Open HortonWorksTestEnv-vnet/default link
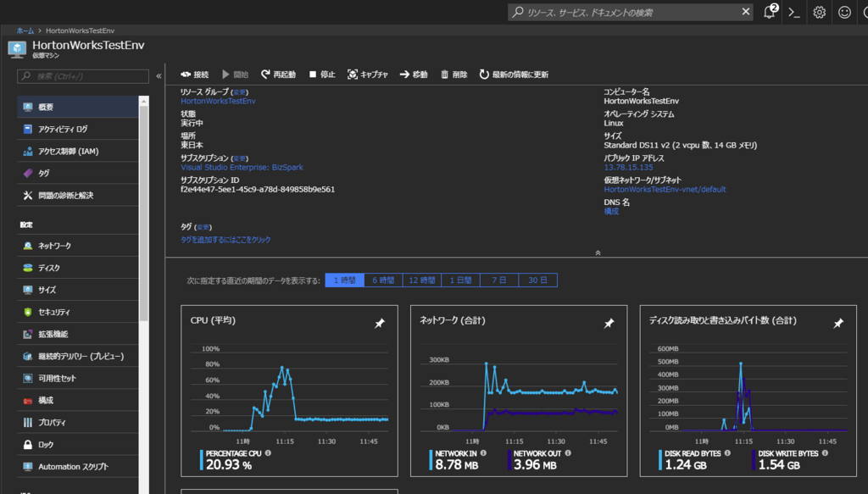868x494 pixels. 665,189
